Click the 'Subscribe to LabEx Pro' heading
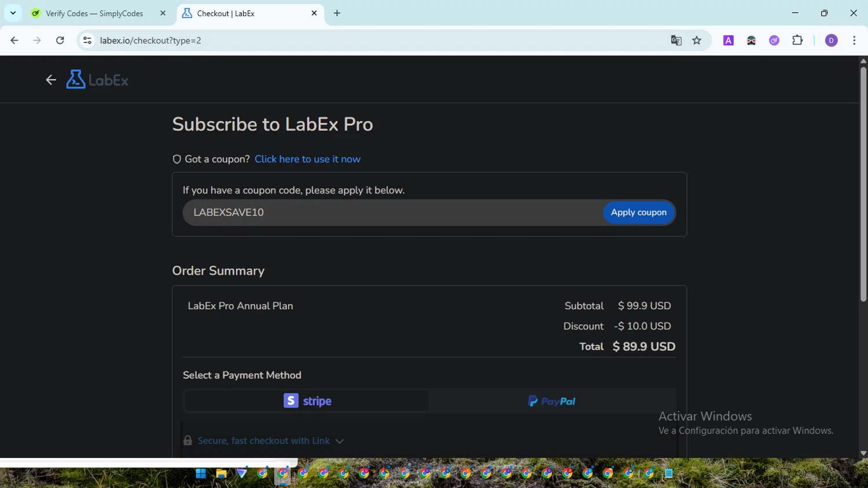This screenshot has width=868, height=488. click(273, 124)
